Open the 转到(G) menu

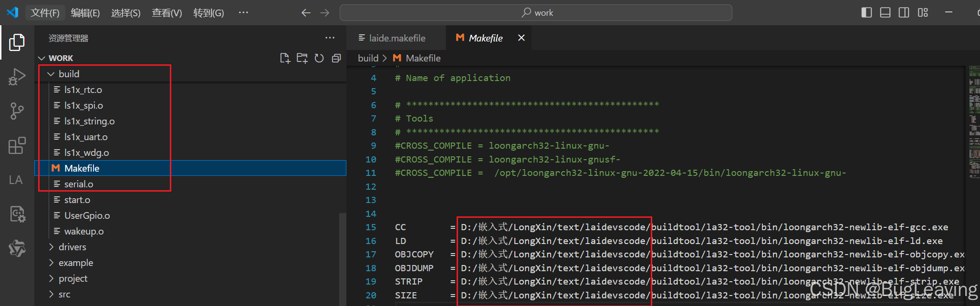pyautogui.click(x=209, y=13)
